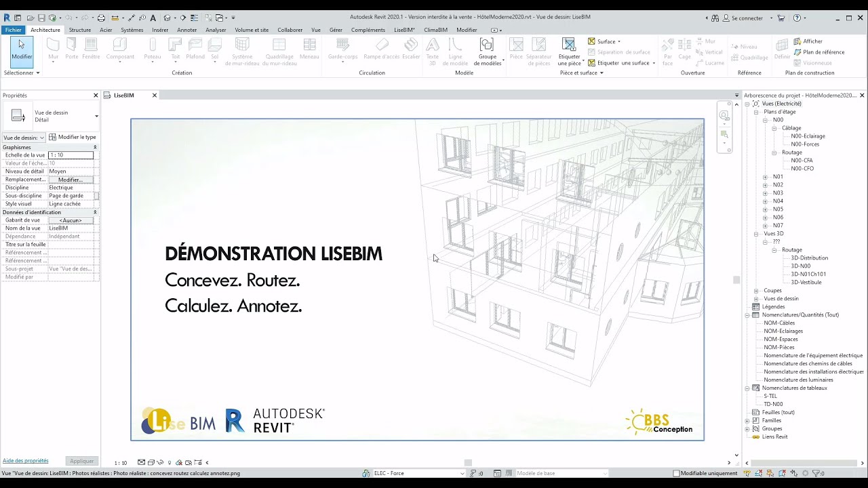
Task: Close the LiseBIM view tab
Action: click(154, 96)
